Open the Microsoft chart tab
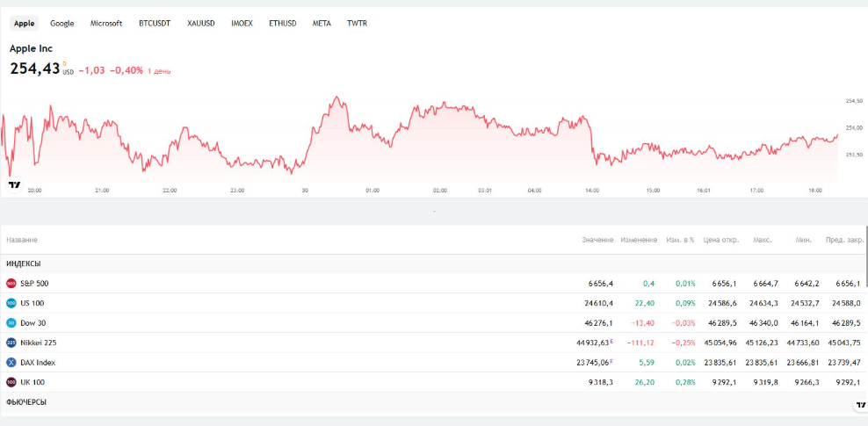 click(106, 24)
